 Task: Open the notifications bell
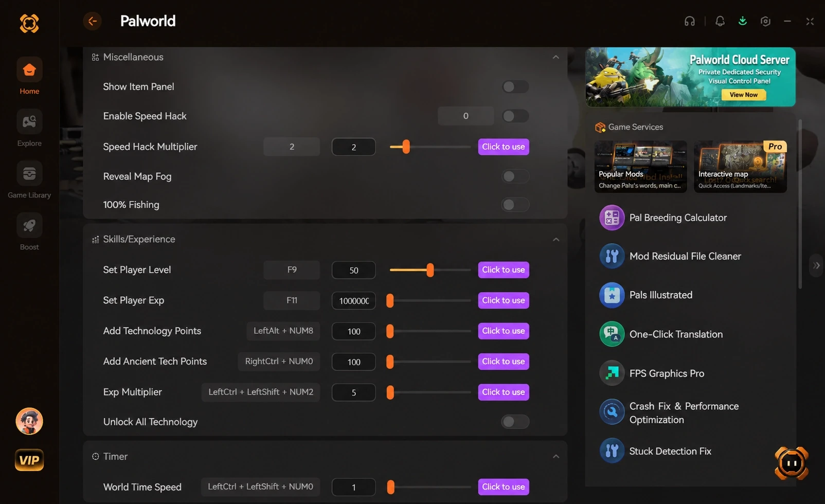(720, 21)
